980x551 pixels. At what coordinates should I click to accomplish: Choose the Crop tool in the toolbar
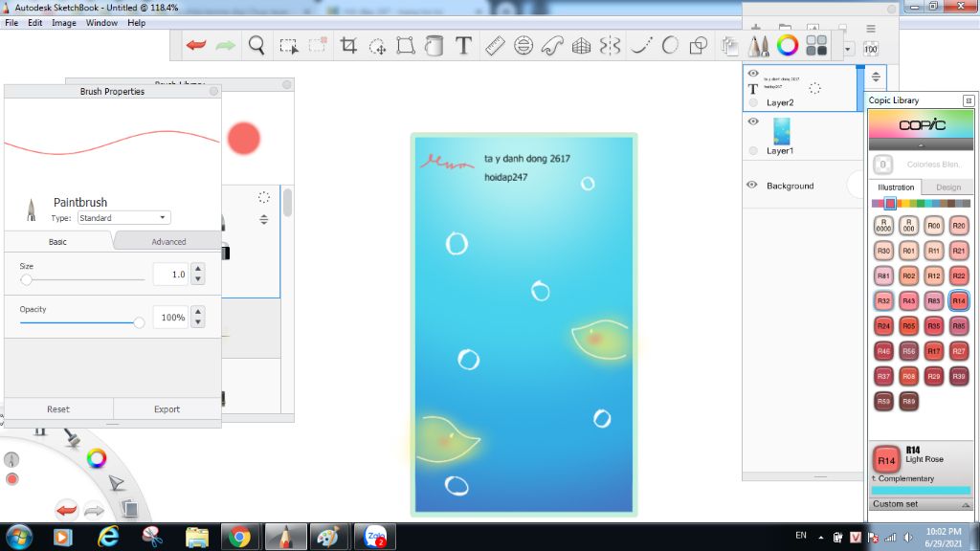[x=348, y=45]
